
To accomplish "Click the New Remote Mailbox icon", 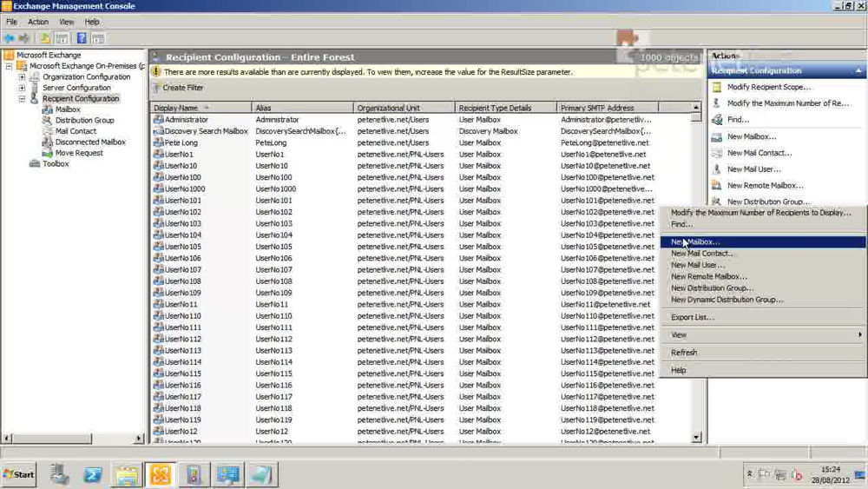I will coord(717,186).
